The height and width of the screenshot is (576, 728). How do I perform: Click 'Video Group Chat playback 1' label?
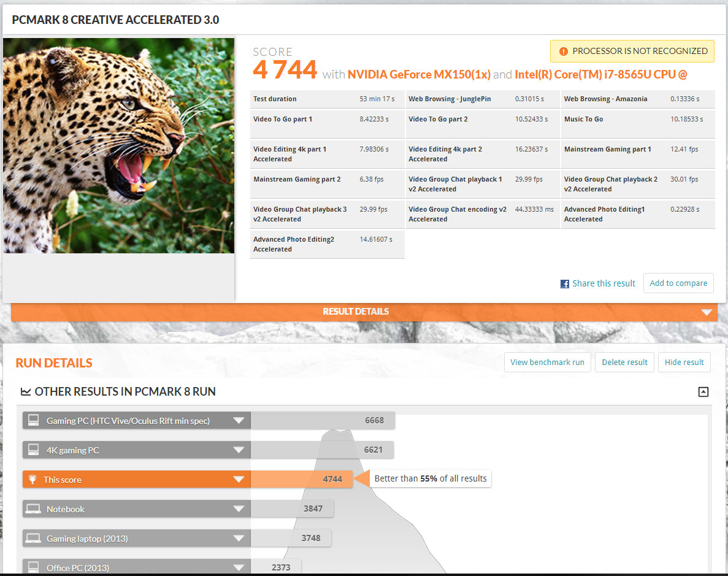pyautogui.click(x=455, y=184)
